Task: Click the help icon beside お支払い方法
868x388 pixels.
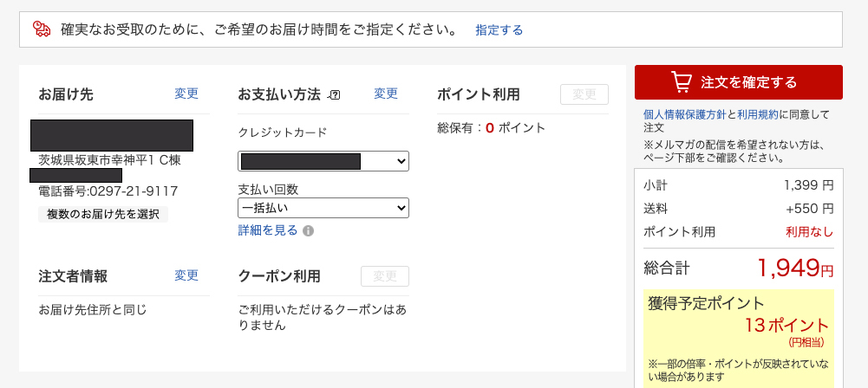Action: tap(335, 94)
